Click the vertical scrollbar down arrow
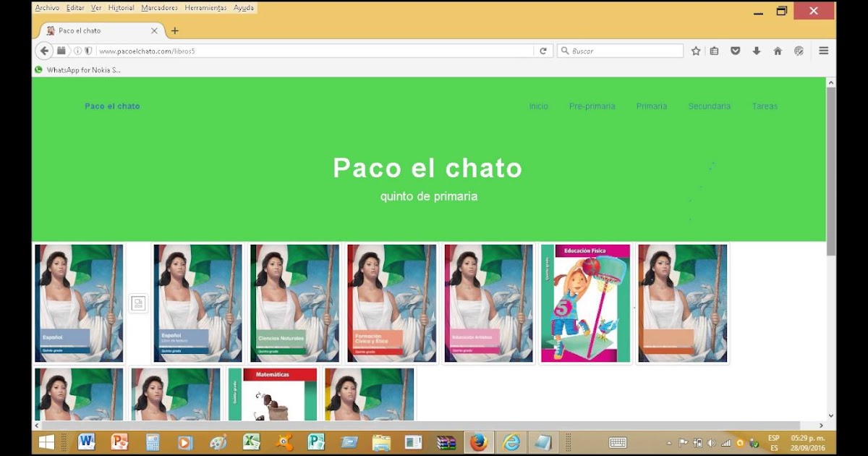 pos(831,415)
